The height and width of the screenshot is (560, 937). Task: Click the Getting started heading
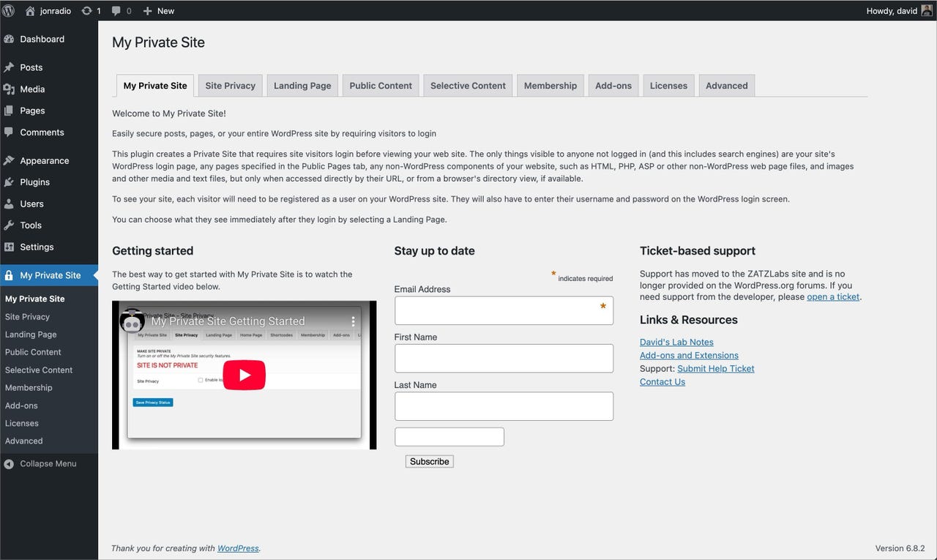tap(153, 250)
